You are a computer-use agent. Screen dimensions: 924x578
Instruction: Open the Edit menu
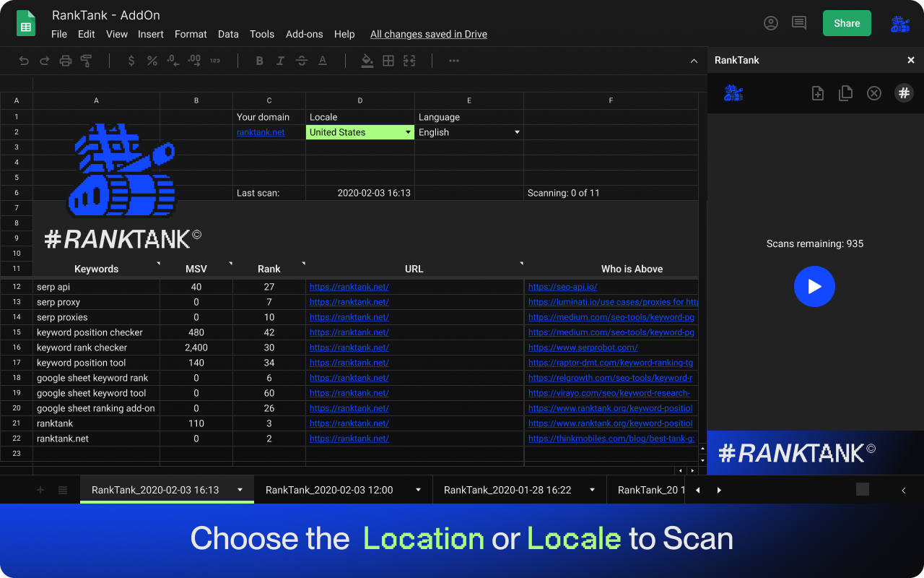pyautogui.click(x=87, y=34)
